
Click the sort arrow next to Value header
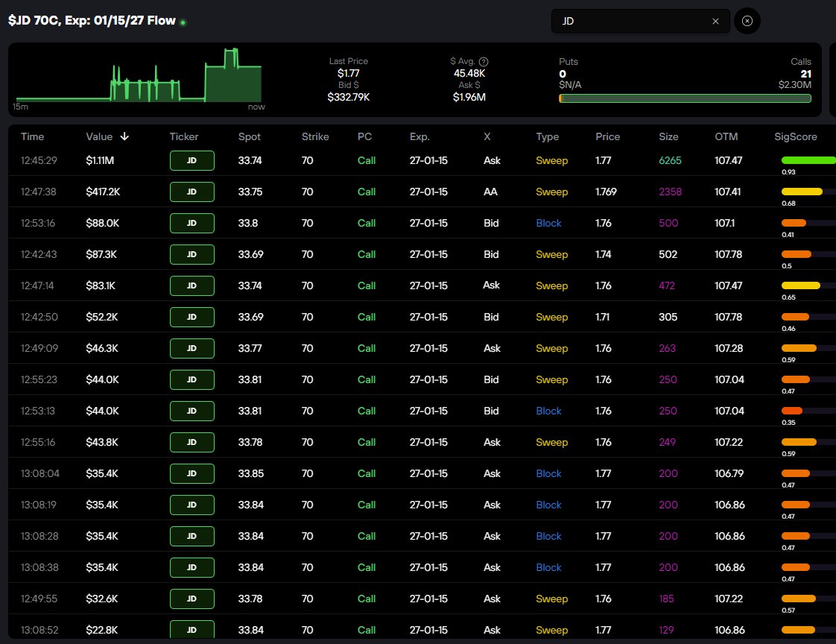click(x=124, y=137)
